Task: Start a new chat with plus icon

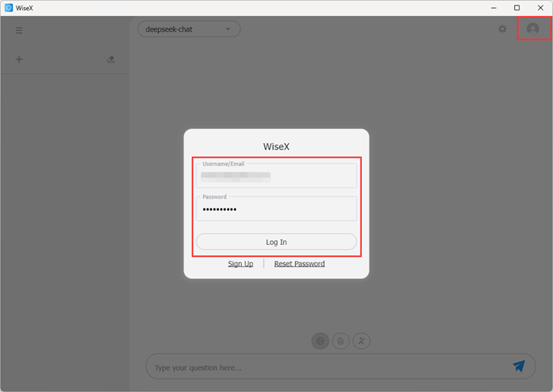Action: (x=19, y=59)
